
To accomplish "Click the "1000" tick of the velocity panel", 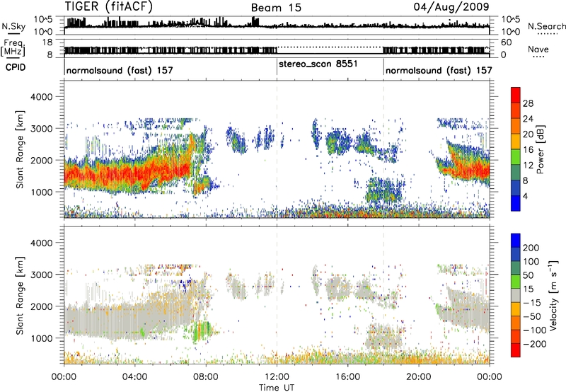I will click(x=41, y=338).
